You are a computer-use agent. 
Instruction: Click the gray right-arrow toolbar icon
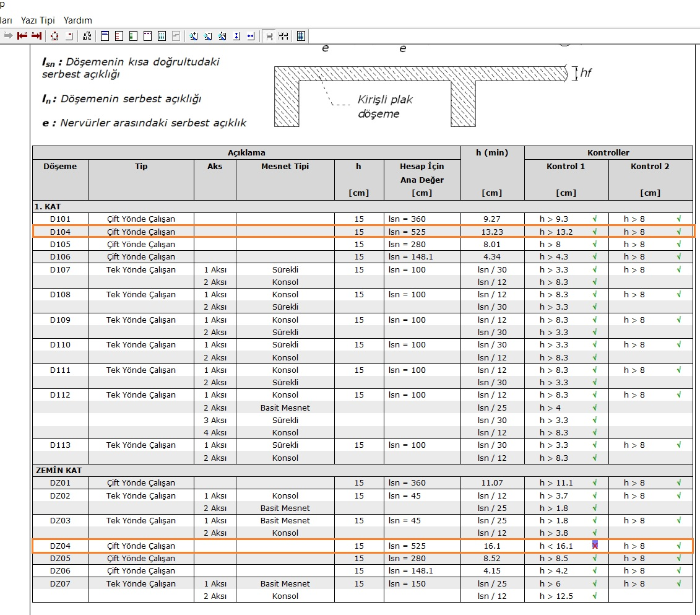tap(8, 36)
